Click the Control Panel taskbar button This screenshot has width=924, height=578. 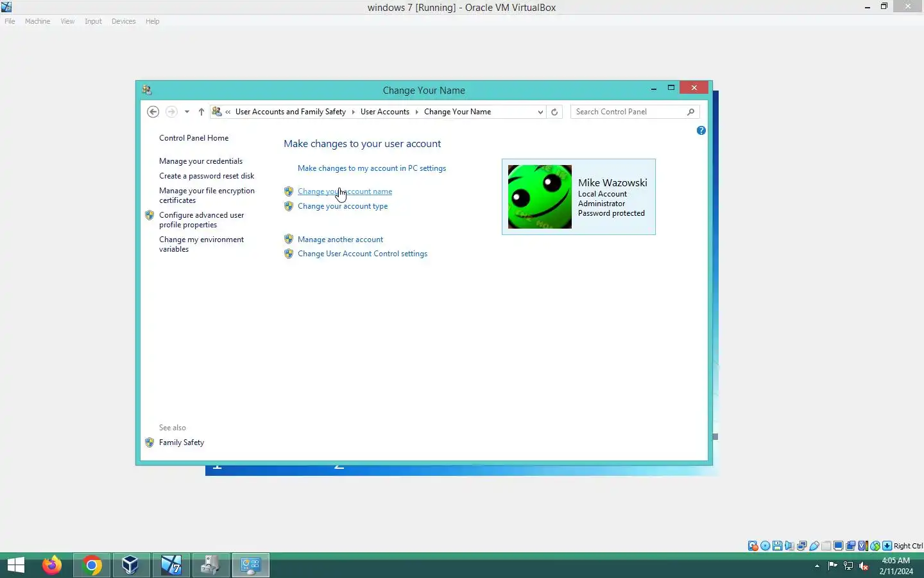point(250,565)
